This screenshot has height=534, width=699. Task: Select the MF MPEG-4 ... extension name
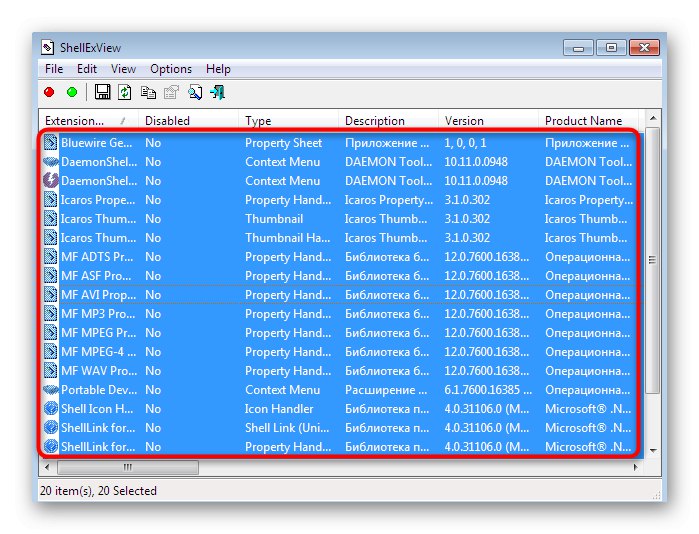(x=99, y=352)
